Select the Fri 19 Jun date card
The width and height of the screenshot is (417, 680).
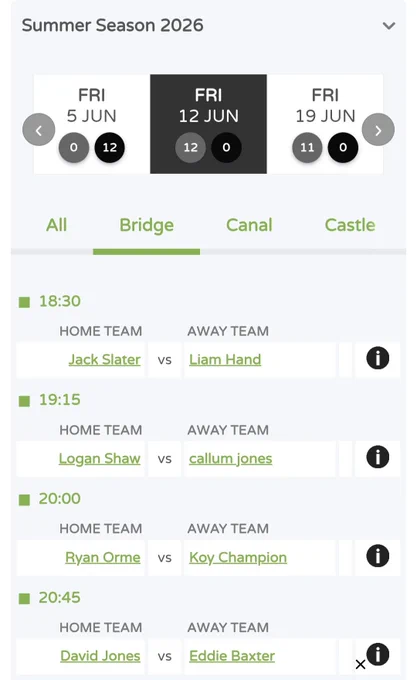pyautogui.click(x=325, y=124)
